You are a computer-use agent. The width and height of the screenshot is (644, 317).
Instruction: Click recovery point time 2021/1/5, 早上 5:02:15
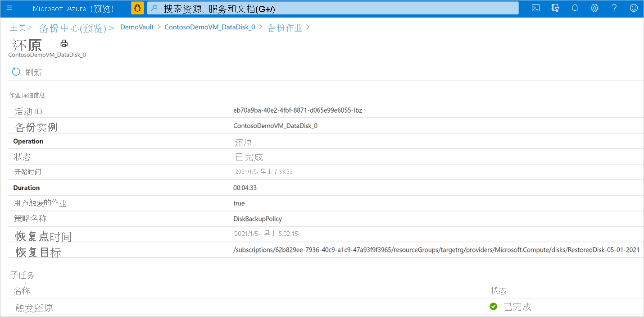pos(266,234)
